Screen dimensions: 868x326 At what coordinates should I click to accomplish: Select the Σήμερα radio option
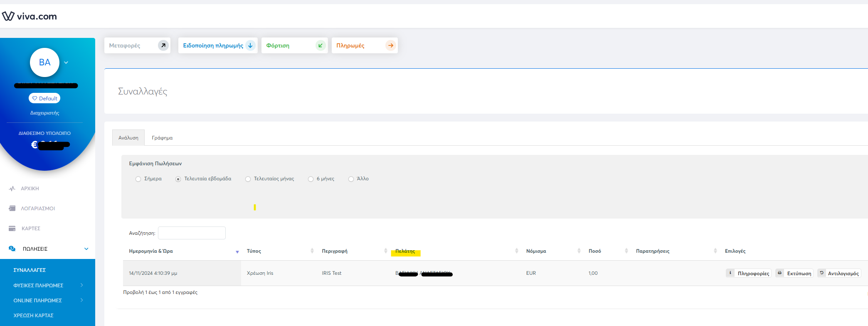point(138,179)
